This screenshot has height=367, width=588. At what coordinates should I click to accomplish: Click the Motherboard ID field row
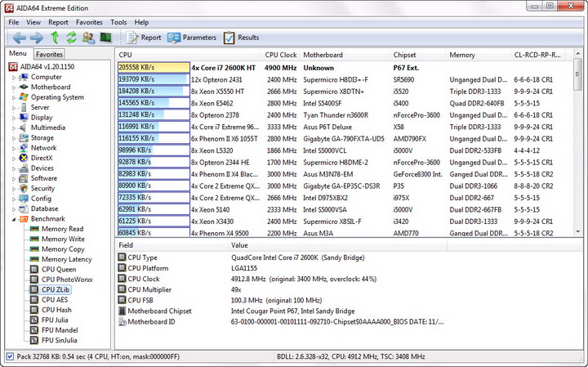point(281,321)
